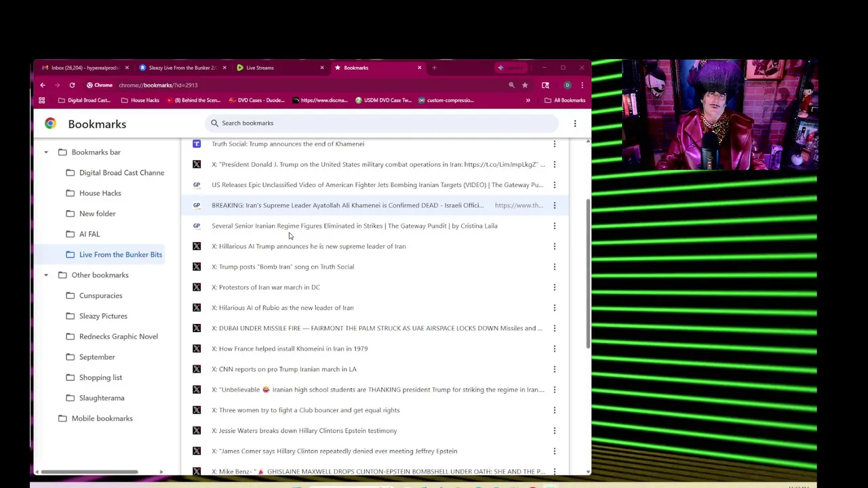Open more options for Truth Social bookmark
The height and width of the screenshot is (488, 868).
point(555,144)
